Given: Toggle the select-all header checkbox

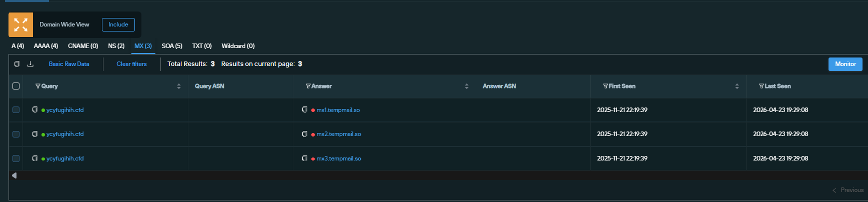Looking at the screenshot, I should [x=16, y=86].
